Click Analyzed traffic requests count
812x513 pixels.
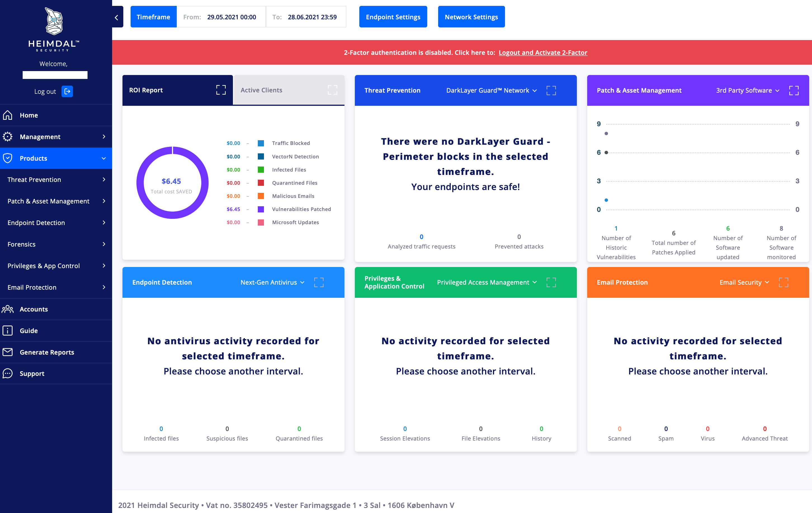pos(421,237)
